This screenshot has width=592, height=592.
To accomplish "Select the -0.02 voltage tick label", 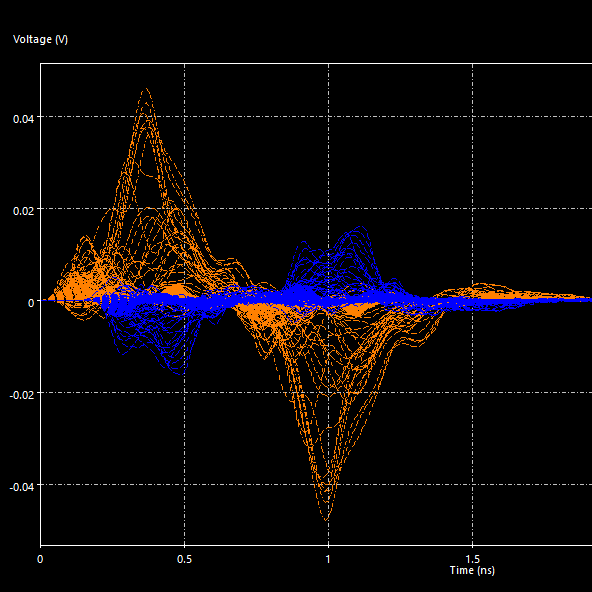I will click(22, 395).
